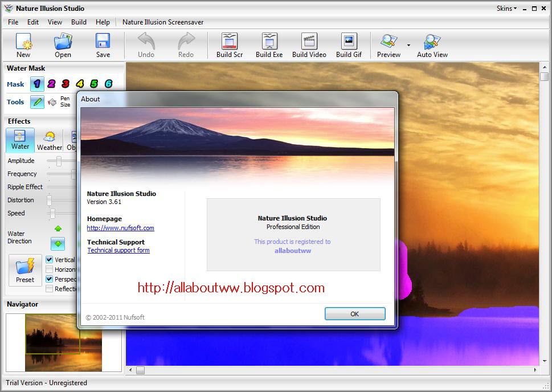
Task: Click the Nature Illusion Screensaver label
Action: (163, 22)
